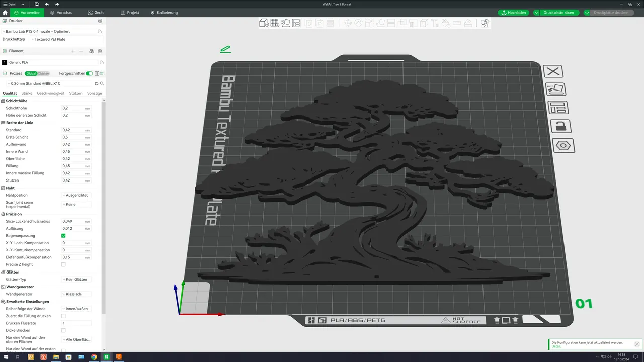Select the Rotate tool
644x362 pixels.
click(359, 23)
